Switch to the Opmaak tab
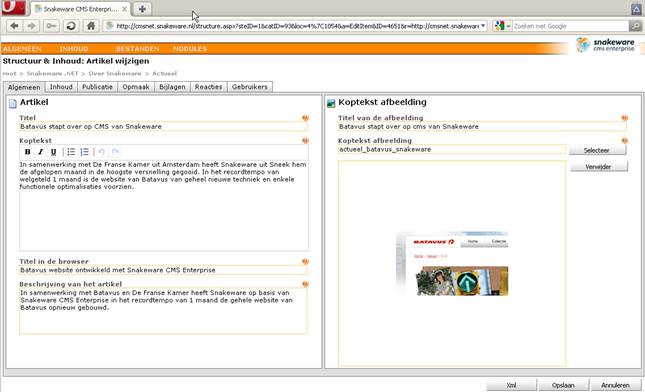645x392 pixels. [136, 87]
